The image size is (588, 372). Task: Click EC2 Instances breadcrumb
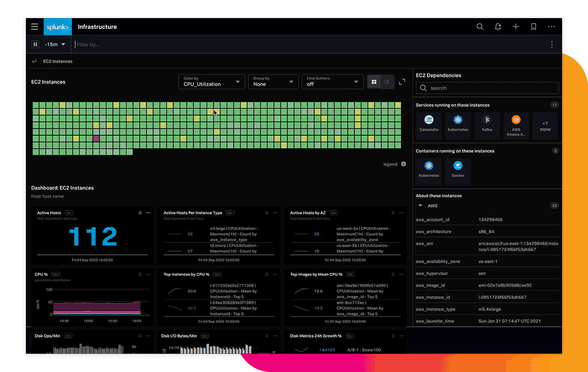(x=58, y=61)
